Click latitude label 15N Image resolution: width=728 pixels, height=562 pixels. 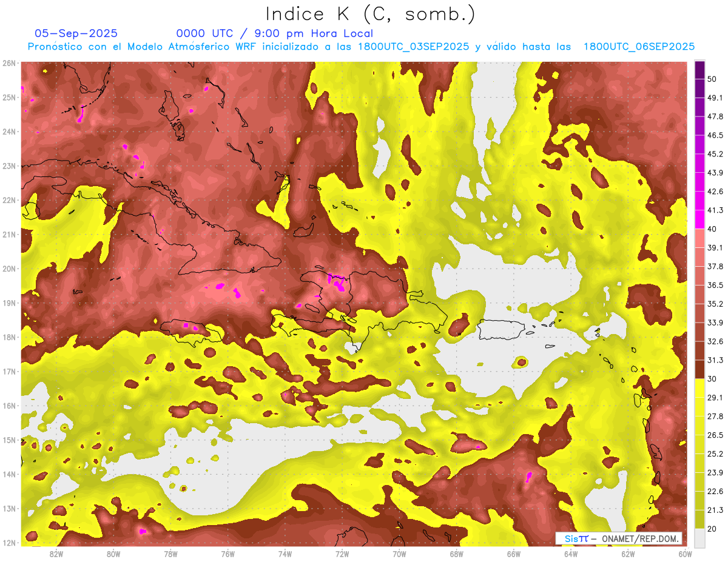pos(9,440)
